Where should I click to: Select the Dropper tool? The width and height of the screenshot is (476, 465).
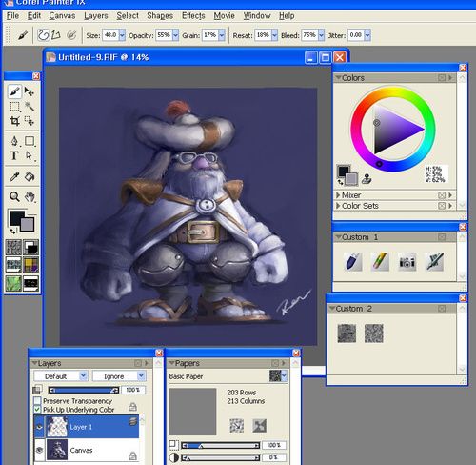click(x=14, y=176)
